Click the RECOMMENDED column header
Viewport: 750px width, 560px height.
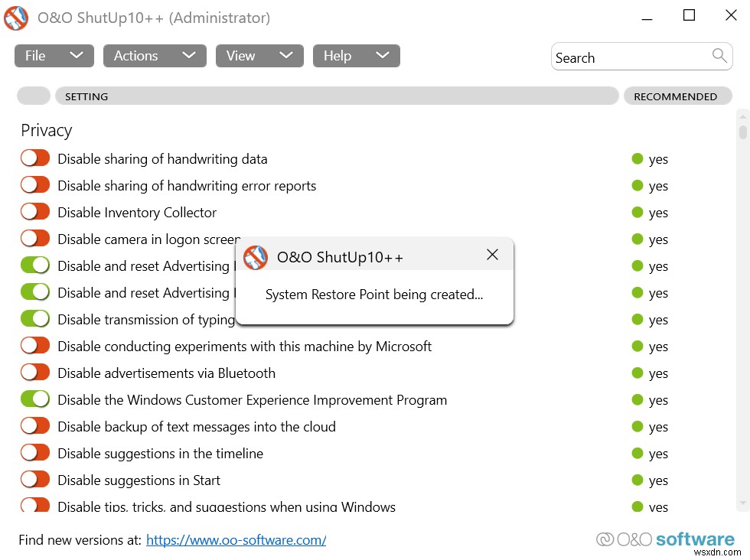point(678,96)
